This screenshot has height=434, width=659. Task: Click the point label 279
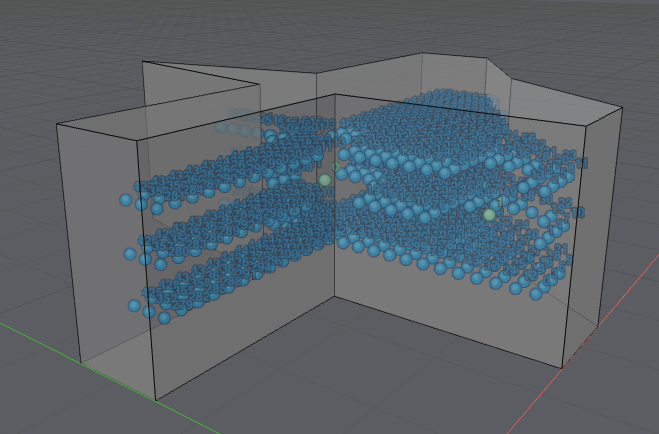point(182,304)
